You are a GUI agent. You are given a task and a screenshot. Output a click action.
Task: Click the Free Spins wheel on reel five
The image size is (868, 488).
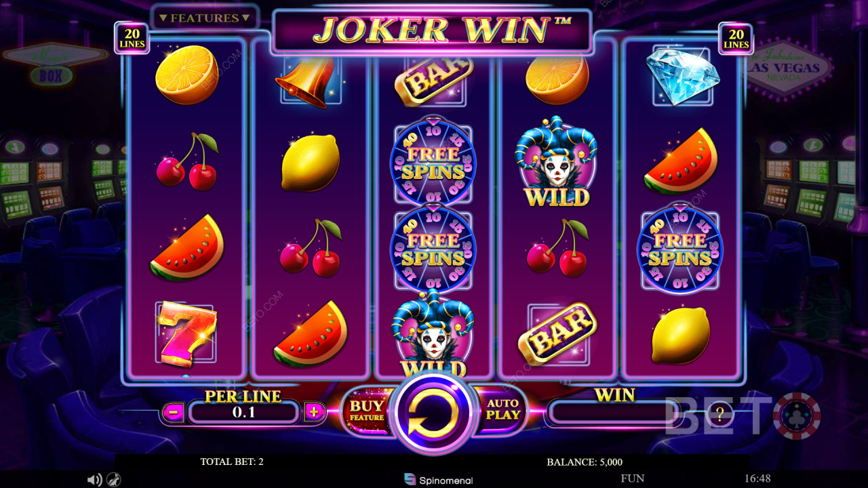tap(680, 249)
